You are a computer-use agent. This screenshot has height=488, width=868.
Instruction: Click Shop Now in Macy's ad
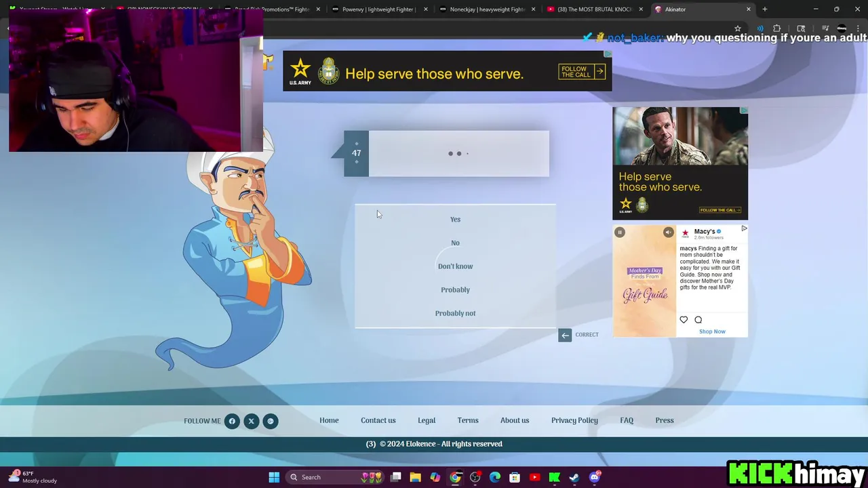click(712, 331)
